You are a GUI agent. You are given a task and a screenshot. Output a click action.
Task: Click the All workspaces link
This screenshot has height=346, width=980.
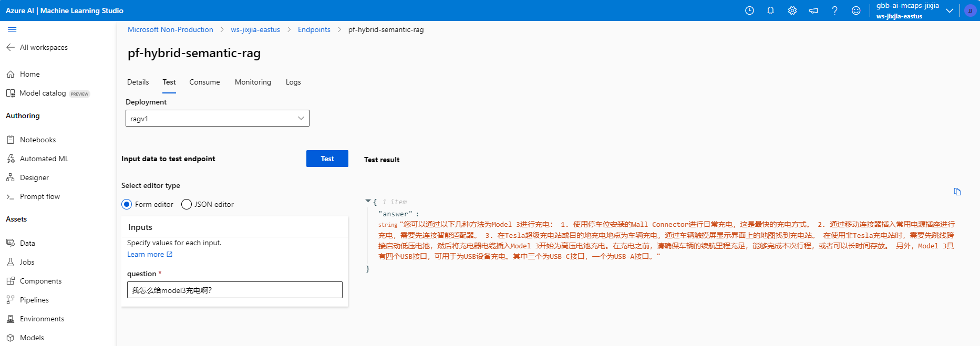[44, 47]
